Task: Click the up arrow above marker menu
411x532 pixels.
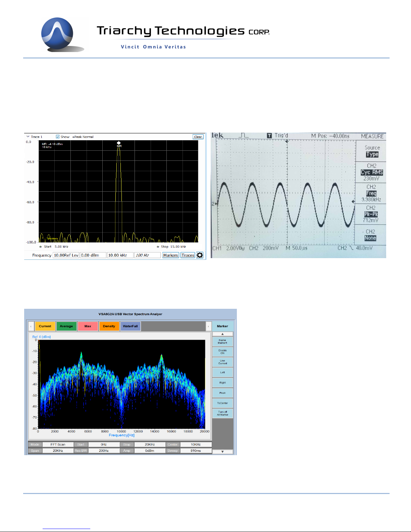Action: click(222, 334)
